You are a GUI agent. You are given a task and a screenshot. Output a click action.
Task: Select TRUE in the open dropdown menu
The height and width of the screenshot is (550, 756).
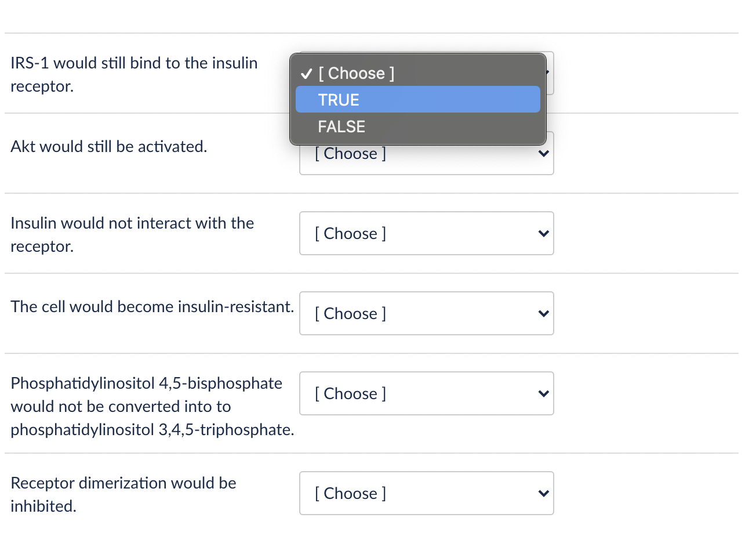coord(417,100)
